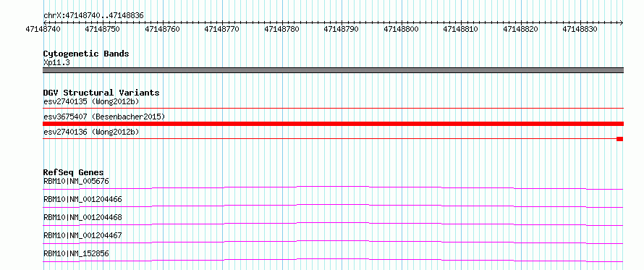Open variant esv2740136 (Wong2012b)
644x270 pixels.
point(91,132)
